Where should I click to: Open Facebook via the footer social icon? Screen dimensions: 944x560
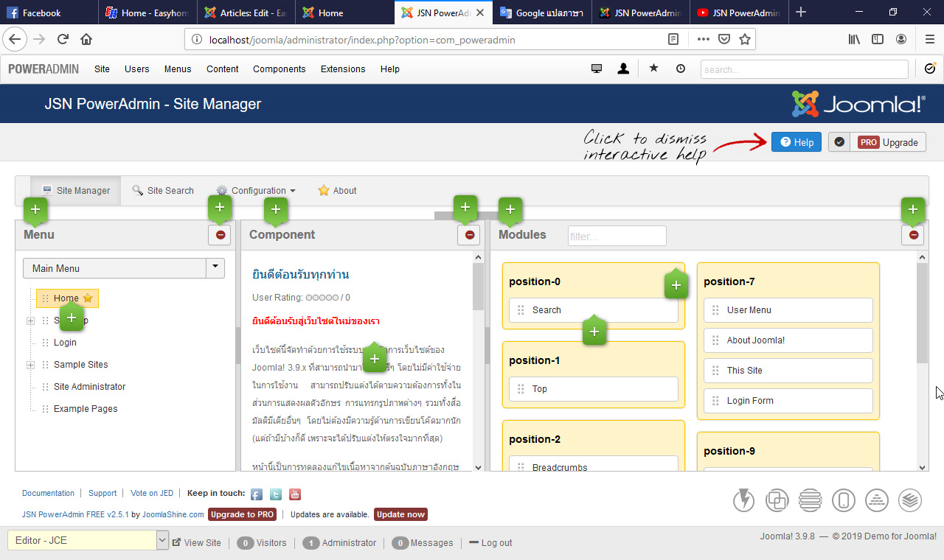256,494
